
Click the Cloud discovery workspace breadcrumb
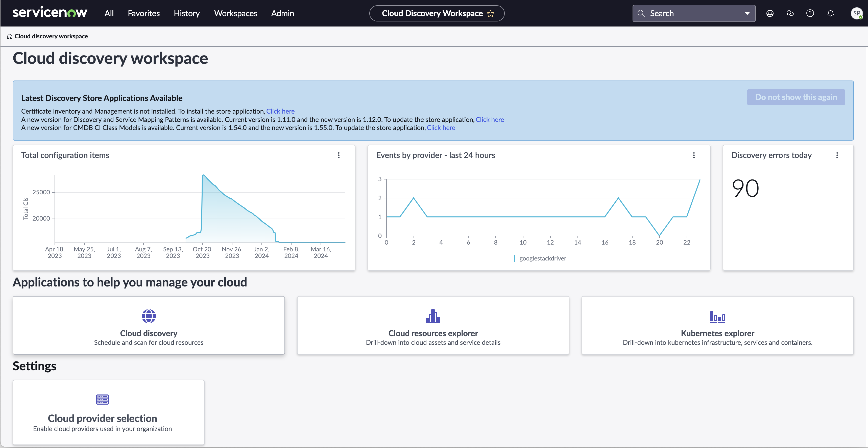pyautogui.click(x=51, y=36)
